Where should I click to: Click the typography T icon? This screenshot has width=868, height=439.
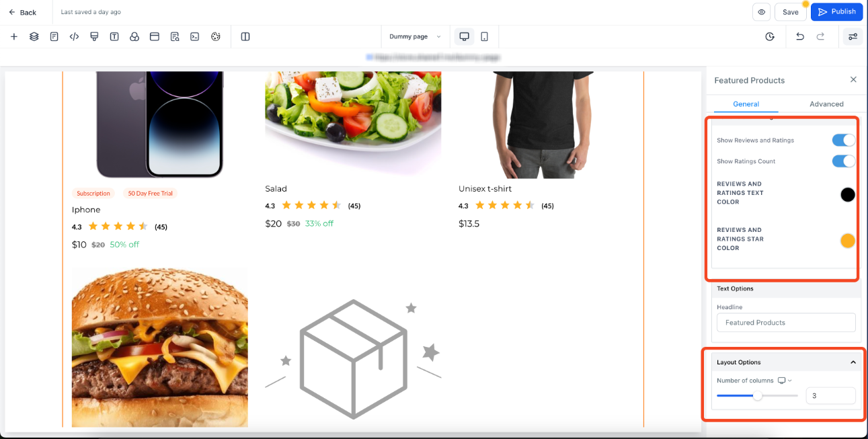[x=114, y=37]
